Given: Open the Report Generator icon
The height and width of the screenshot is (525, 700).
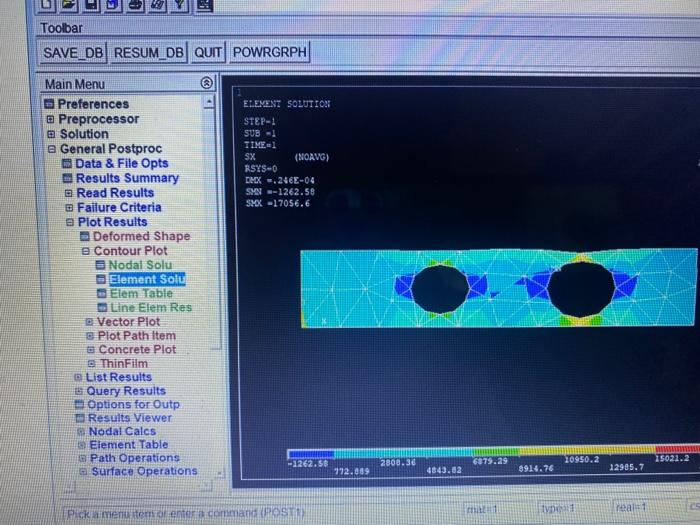Looking at the screenshot, I should [158, 4].
